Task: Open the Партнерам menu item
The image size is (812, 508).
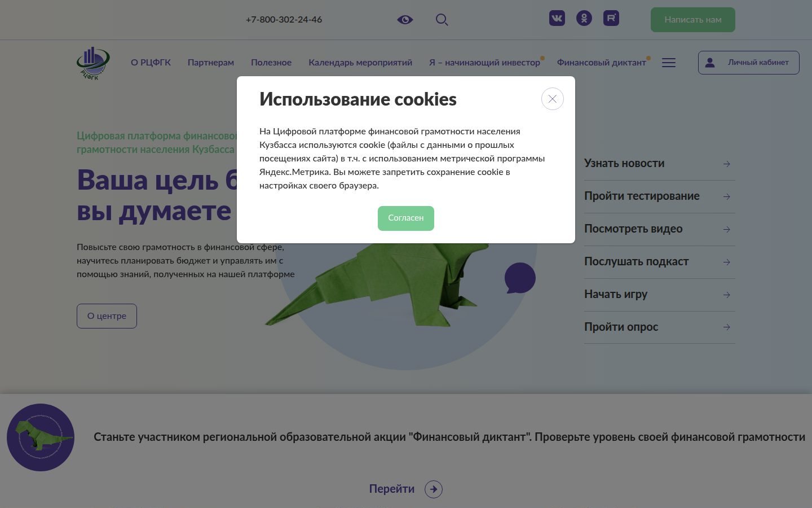Action: click(211, 63)
